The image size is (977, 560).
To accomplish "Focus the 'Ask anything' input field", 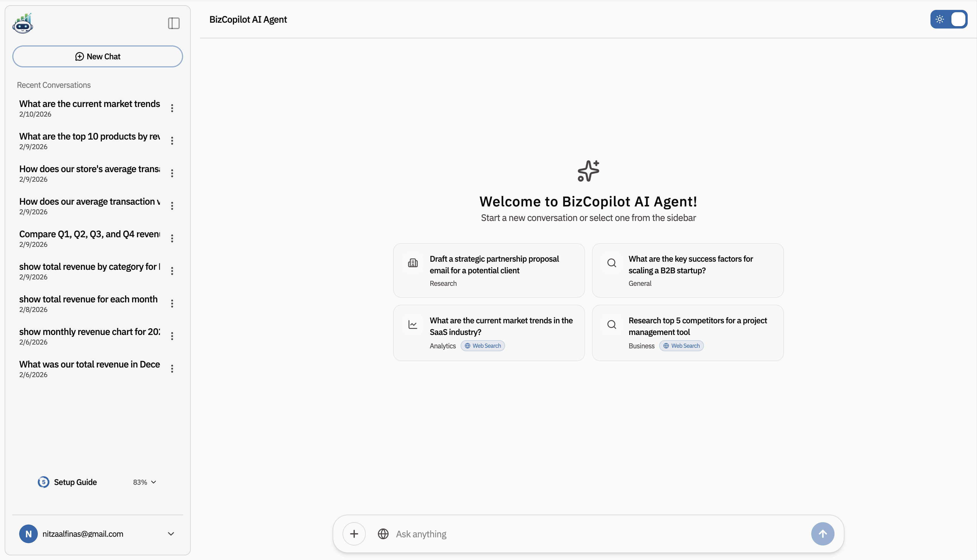I will pyautogui.click(x=600, y=534).
